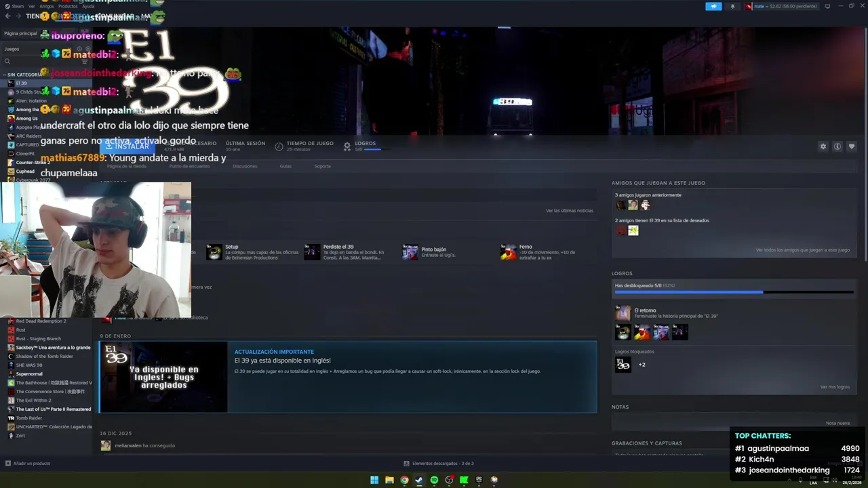Switch to Big Picture mode monitor icon
The width and height of the screenshot is (868, 488).
point(827,6)
